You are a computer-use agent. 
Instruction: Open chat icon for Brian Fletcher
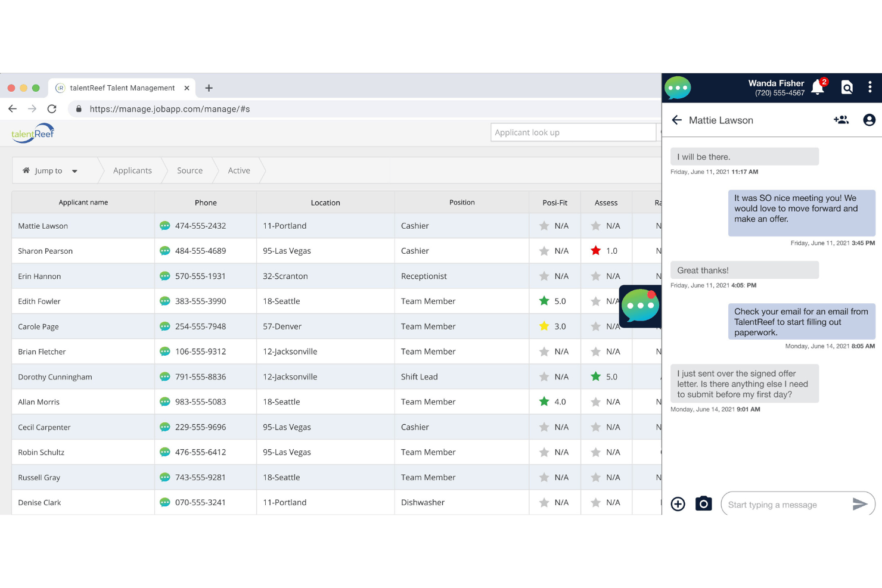click(x=165, y=351)
